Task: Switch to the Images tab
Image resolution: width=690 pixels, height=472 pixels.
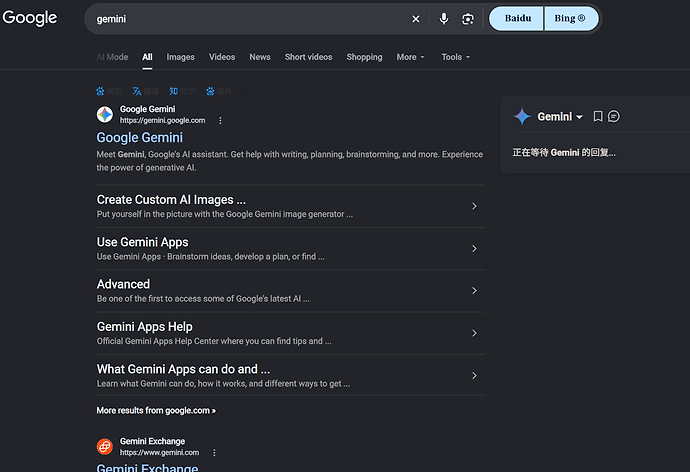Action: click(x=180, y=57)
